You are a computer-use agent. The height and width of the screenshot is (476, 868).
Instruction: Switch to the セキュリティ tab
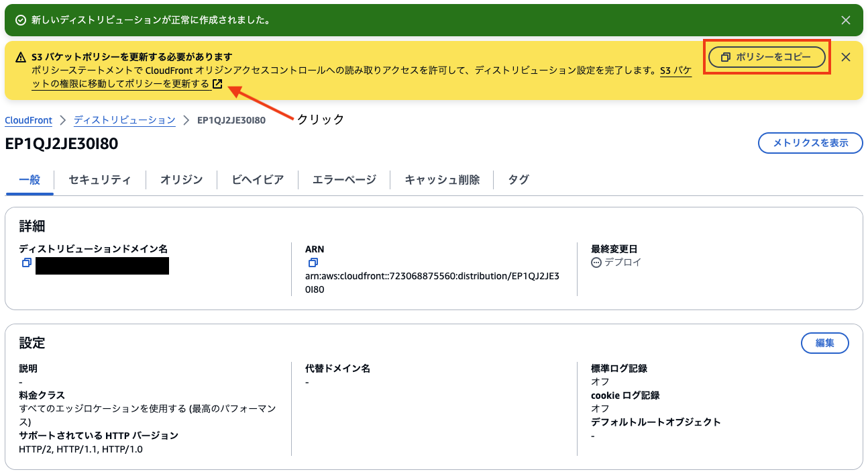click(x=99, y=180)
